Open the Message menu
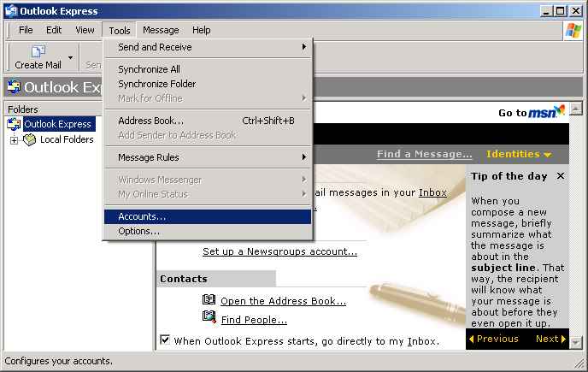The width and height of the screenshot is (588, 372). point(161,30)
